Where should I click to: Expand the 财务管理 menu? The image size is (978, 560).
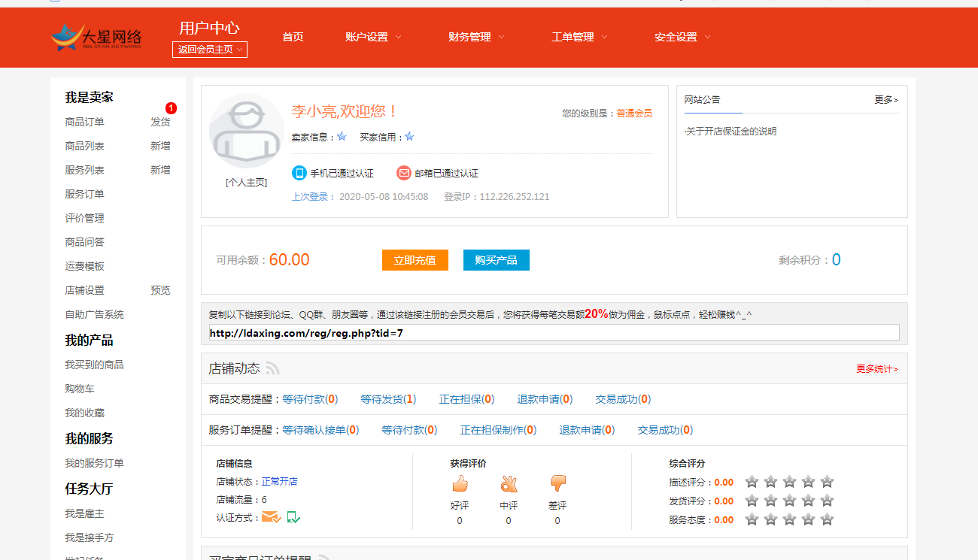(x=476, y=37)
